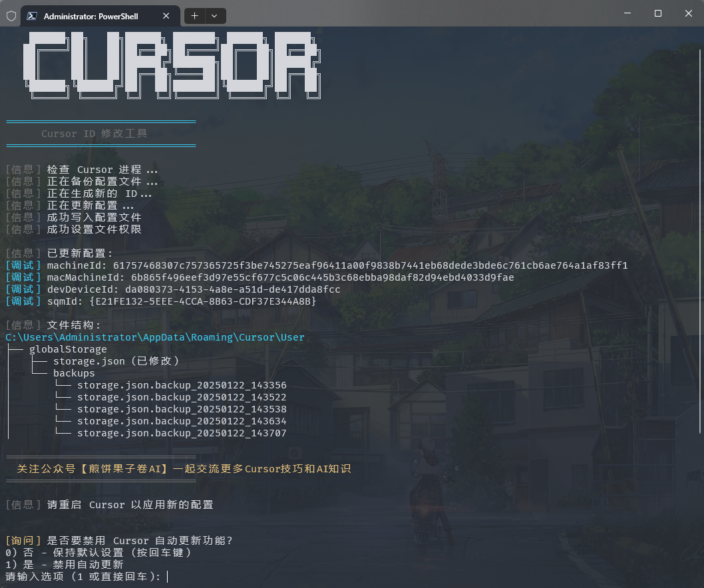
Task: Click the maximize window icon
Action: [657, 13]
